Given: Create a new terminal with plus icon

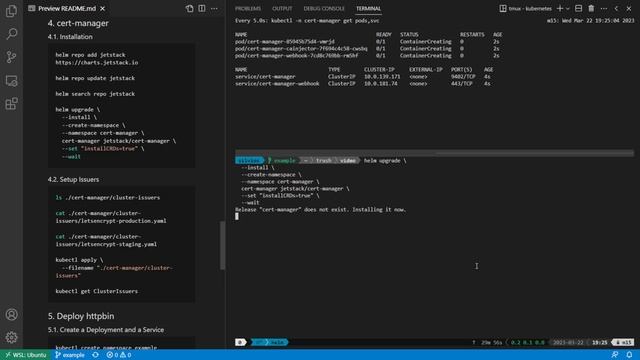Looking at the screenshot, I should point(560,9).
